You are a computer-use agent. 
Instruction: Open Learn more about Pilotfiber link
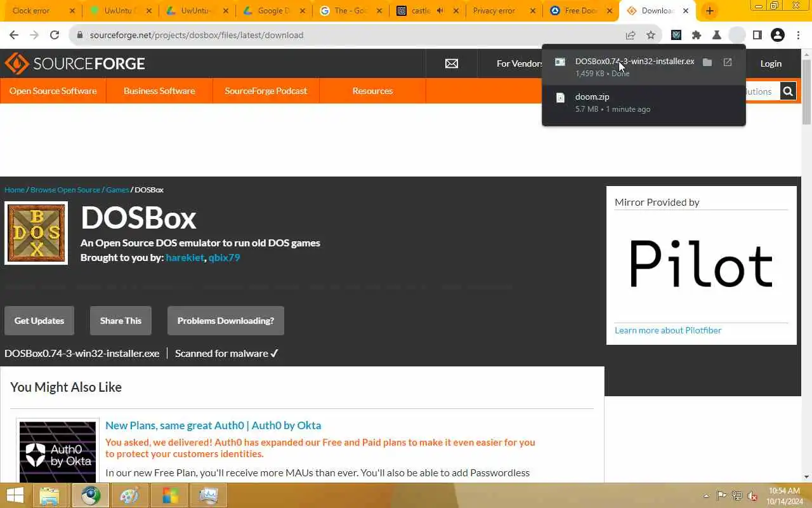coord(668,330)
